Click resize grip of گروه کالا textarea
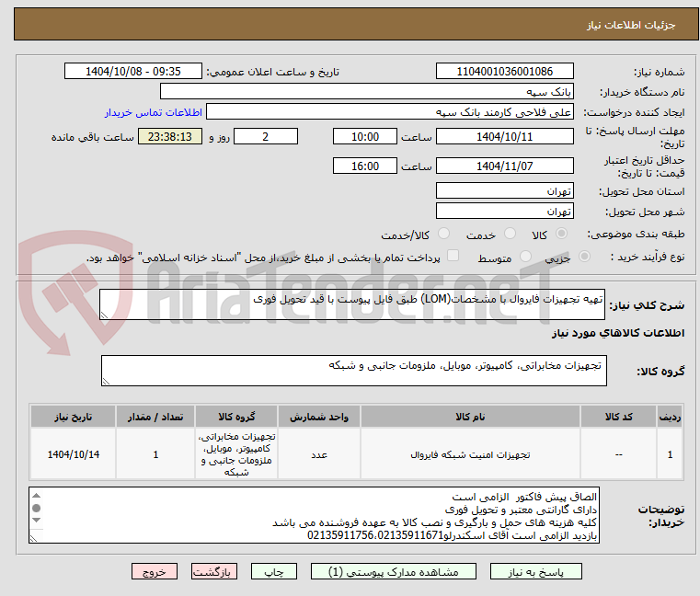700x596 pixels. click(x=107, y=382)
